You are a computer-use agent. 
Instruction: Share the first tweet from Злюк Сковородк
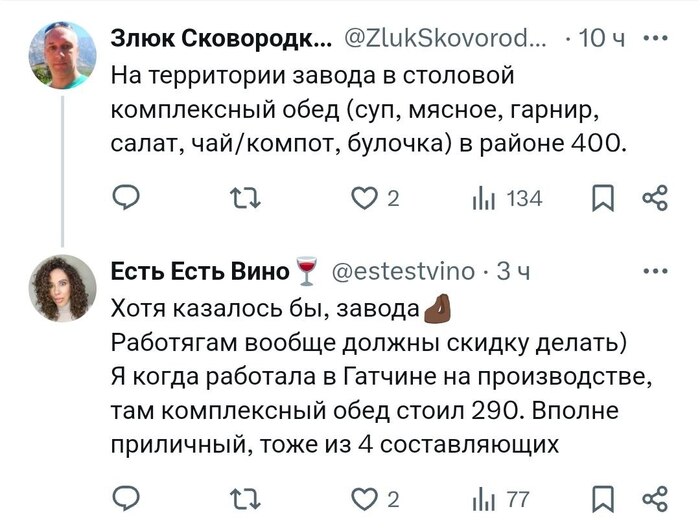pos(653,200)
